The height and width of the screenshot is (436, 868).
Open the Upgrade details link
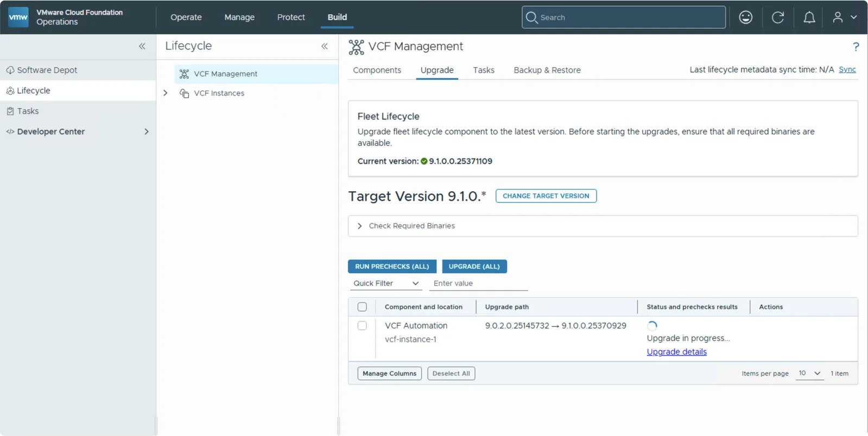(677, 352)
